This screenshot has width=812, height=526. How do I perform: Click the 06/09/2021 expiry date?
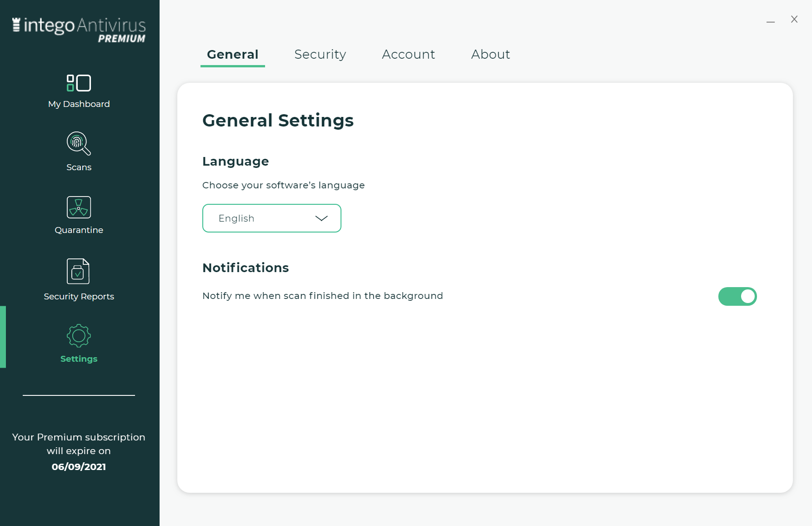click(79, 467)
